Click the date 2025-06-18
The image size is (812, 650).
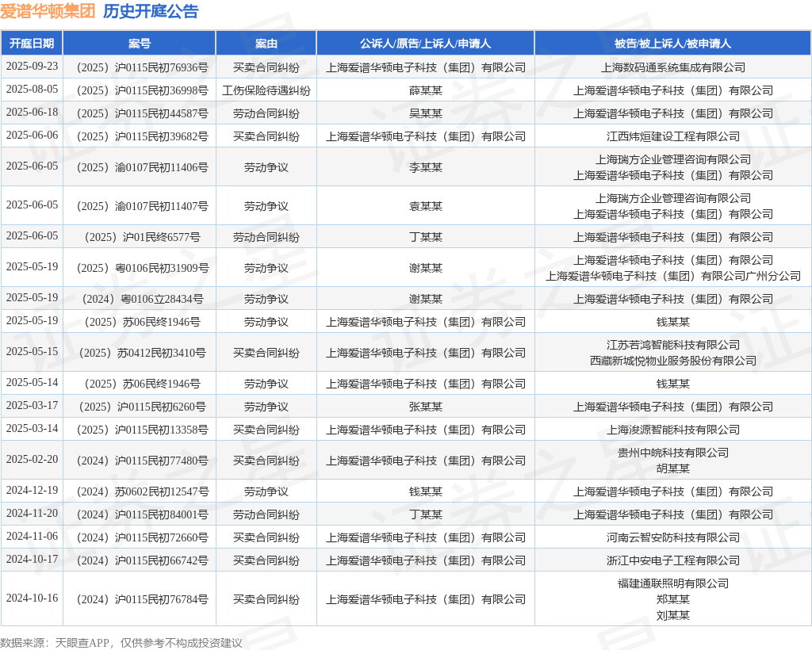(32, 113)
